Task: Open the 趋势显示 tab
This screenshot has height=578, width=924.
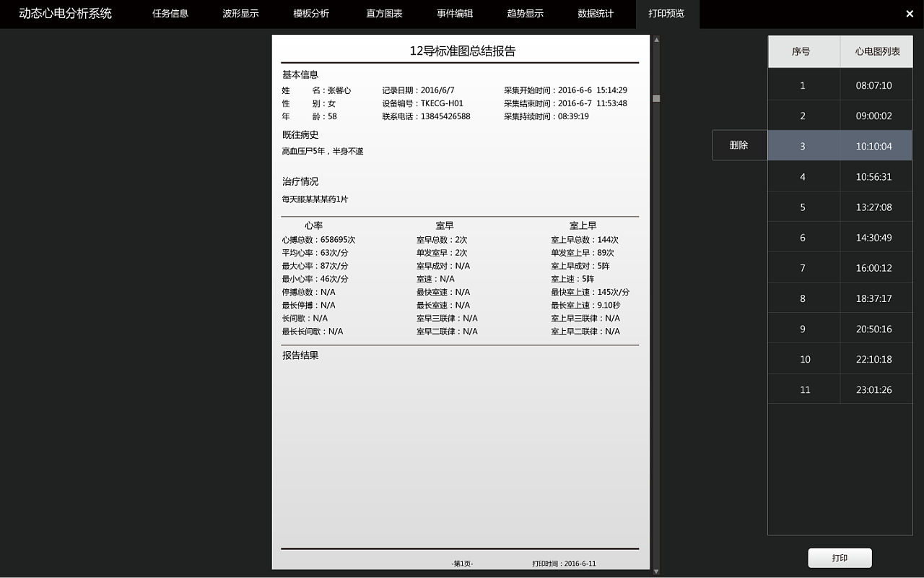Action: 525,14
